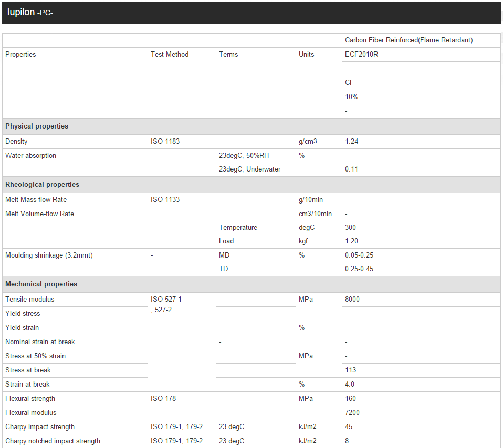Click the Yield strain row label
This screenshot has height=448, width=503.
coord(22,327)
